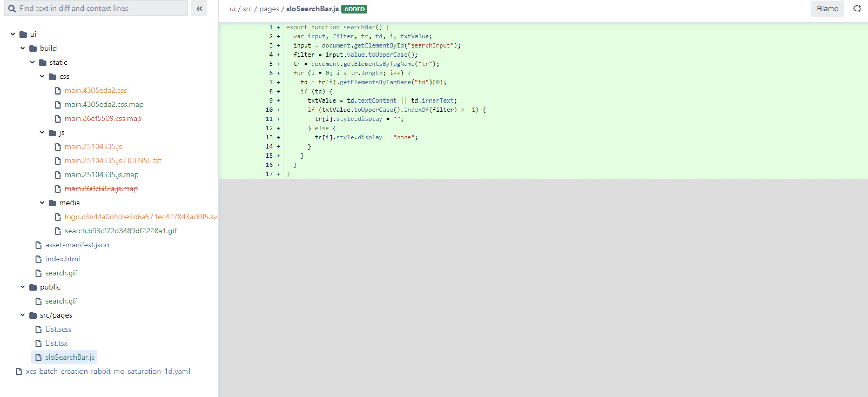Image resolution: width=868 pixels, height=397 pixels.
Task: Click the pages breadcrumb segment
Action: (x=269, y=9)
